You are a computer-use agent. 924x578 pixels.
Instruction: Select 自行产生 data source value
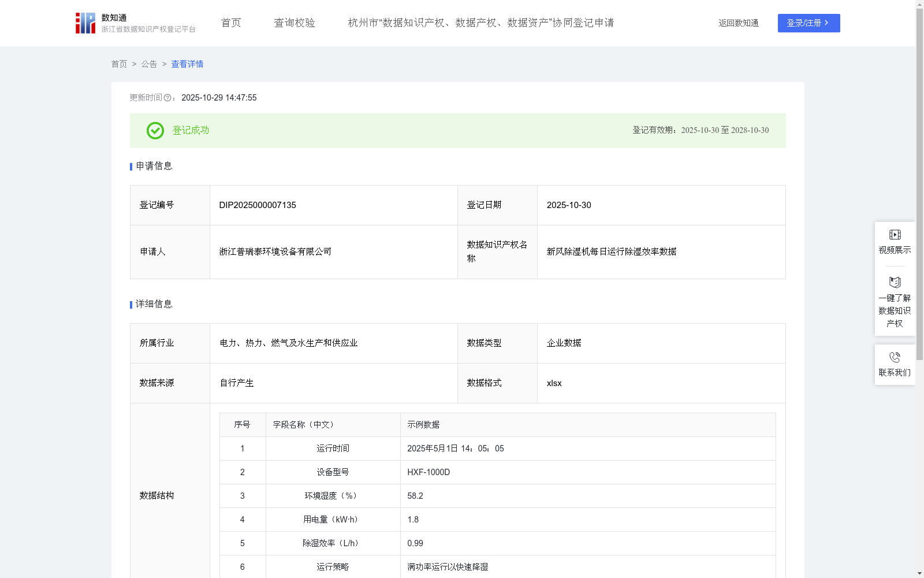(237, 383)
